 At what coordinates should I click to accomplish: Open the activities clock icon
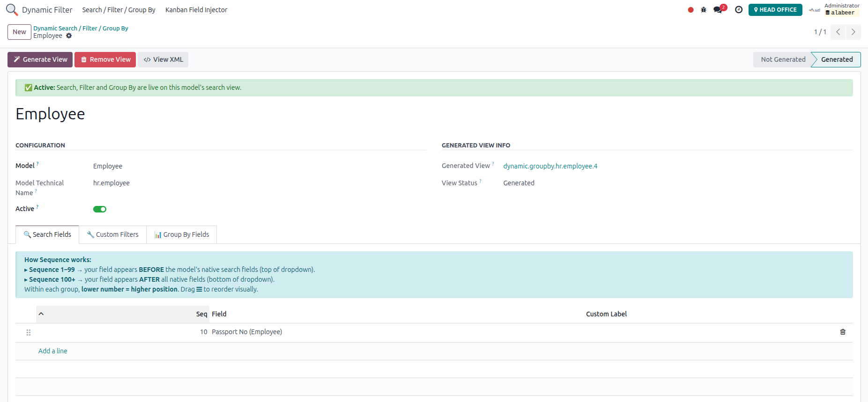tap(739, 10)
